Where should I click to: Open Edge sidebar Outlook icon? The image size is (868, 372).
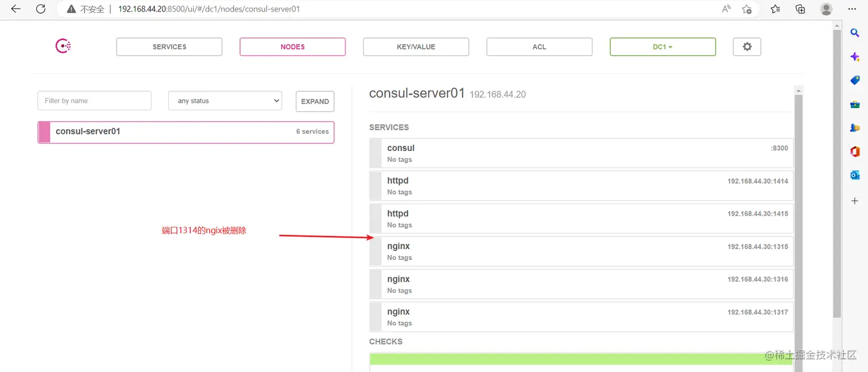click(854, 175)
